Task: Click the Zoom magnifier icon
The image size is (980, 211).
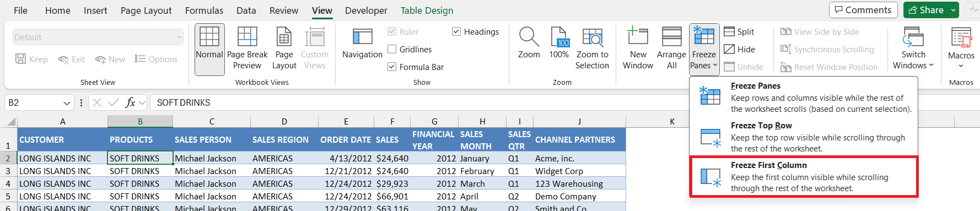Action: pyautogui.click(x=529, y=37)
